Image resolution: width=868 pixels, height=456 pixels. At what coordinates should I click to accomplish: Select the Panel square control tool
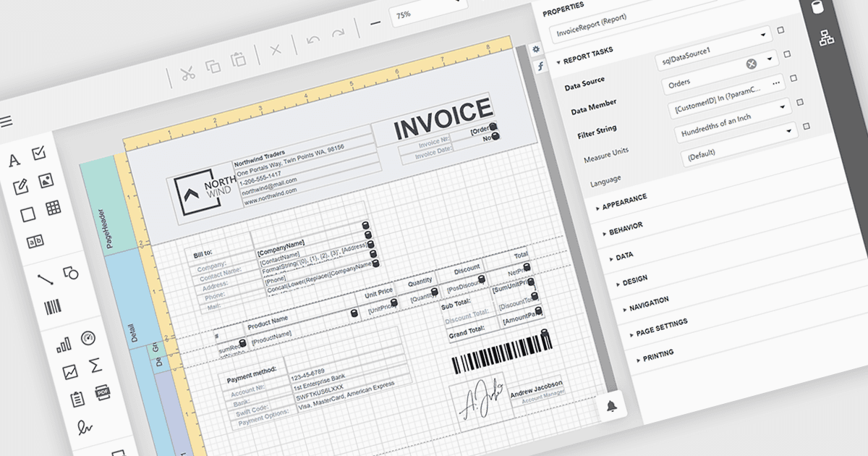[x=27, y=214]
